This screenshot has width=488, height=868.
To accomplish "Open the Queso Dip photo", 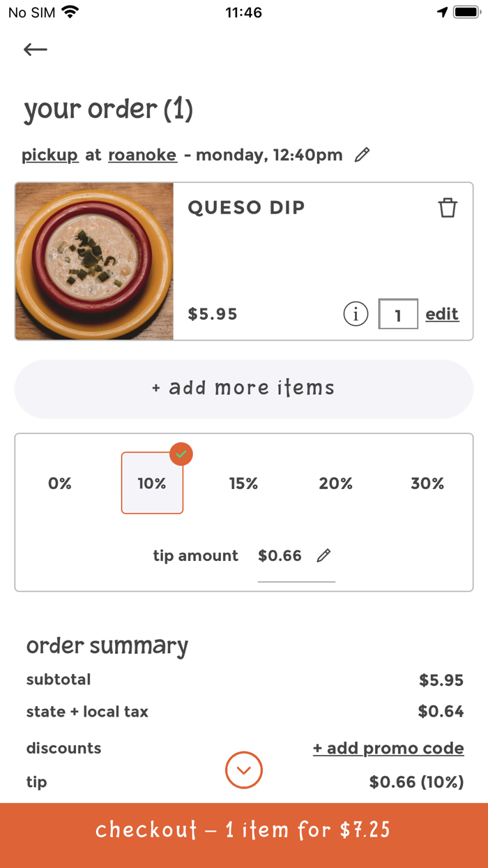I will [94, 262].
